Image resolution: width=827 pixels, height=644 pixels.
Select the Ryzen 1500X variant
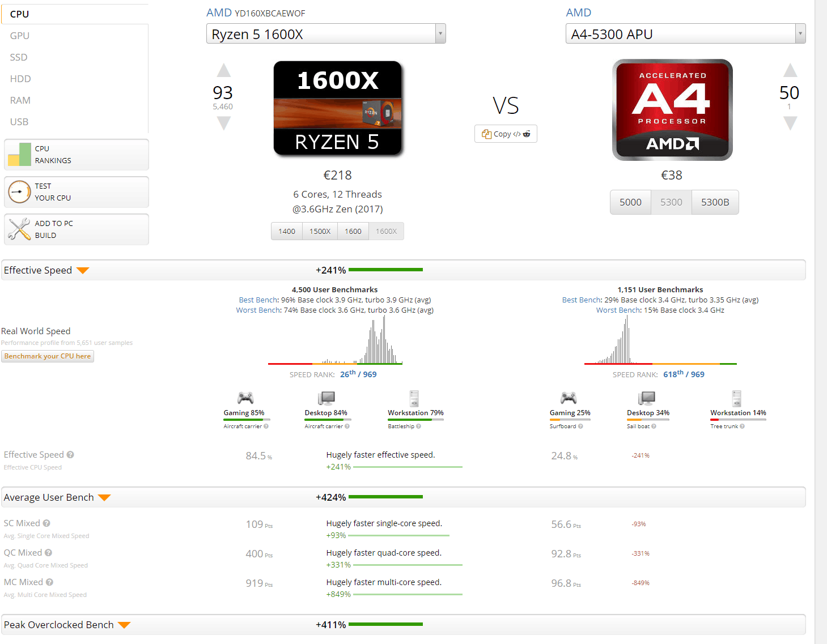[x=320, y=231]
